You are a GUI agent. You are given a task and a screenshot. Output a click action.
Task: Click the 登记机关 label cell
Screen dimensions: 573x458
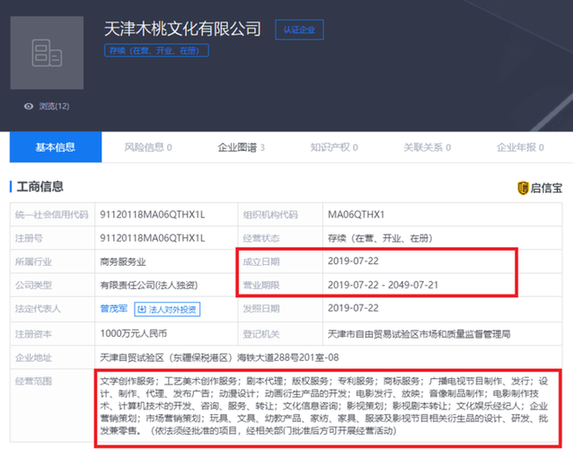(x=280, y=334)
